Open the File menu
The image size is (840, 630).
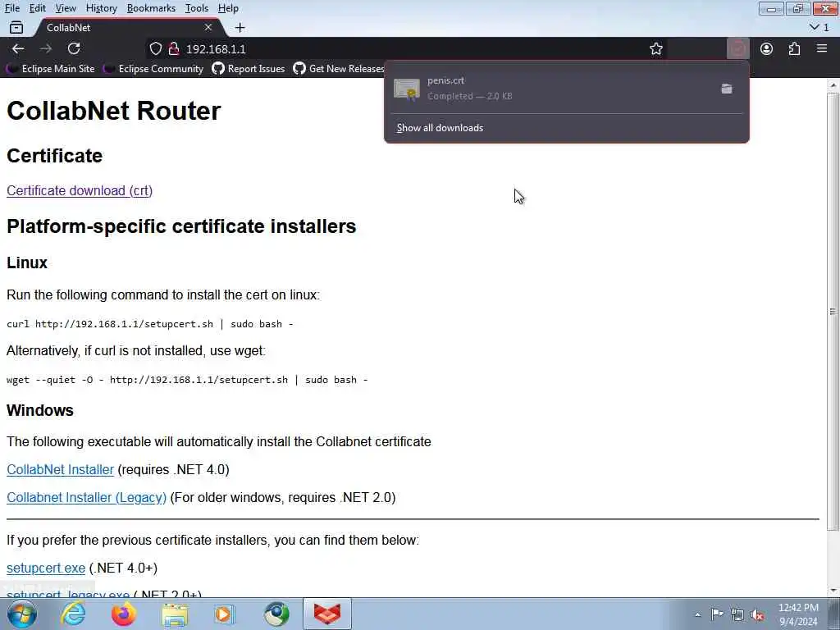coord(11,8)
